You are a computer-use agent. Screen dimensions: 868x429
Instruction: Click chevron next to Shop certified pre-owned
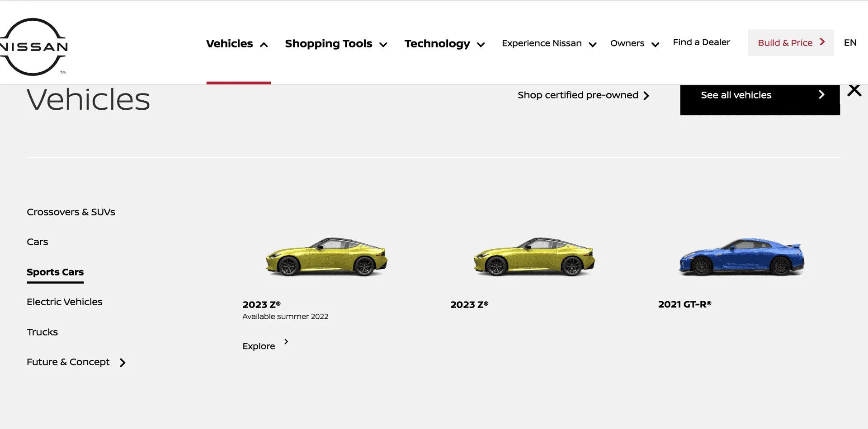pos(646,96)
